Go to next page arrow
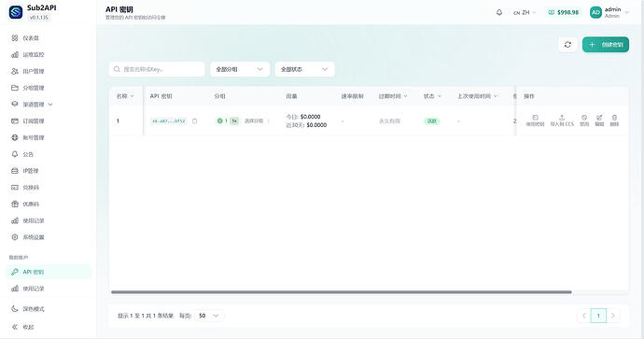This screenshot has height=339, width=644. pos(613,316)
